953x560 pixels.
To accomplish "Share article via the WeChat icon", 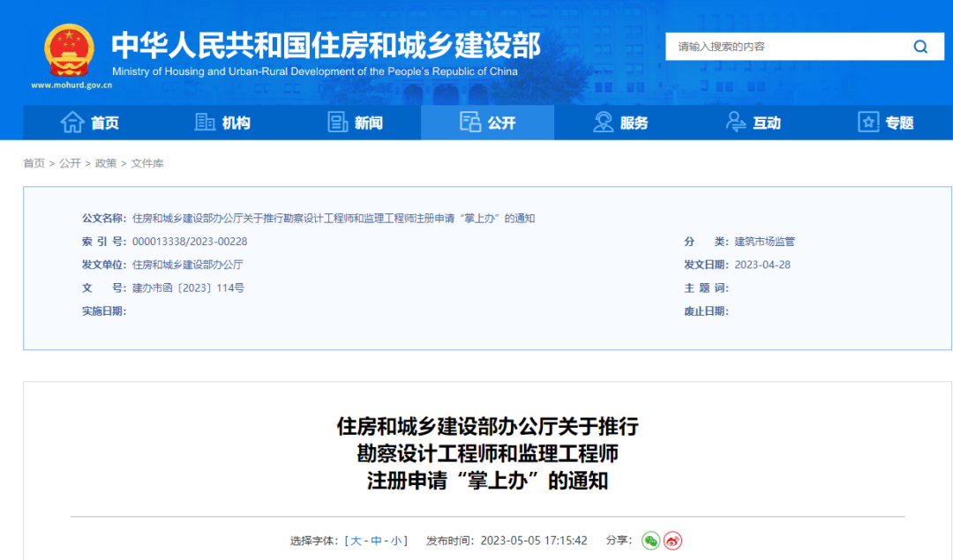I will [x=651, y=542].
